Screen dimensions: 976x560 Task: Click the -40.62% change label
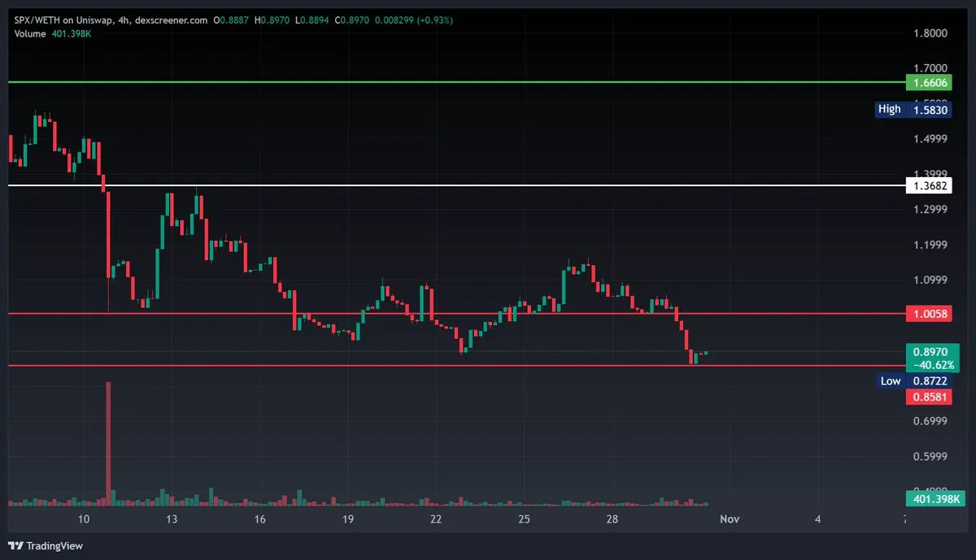click(x=933, y=366)
